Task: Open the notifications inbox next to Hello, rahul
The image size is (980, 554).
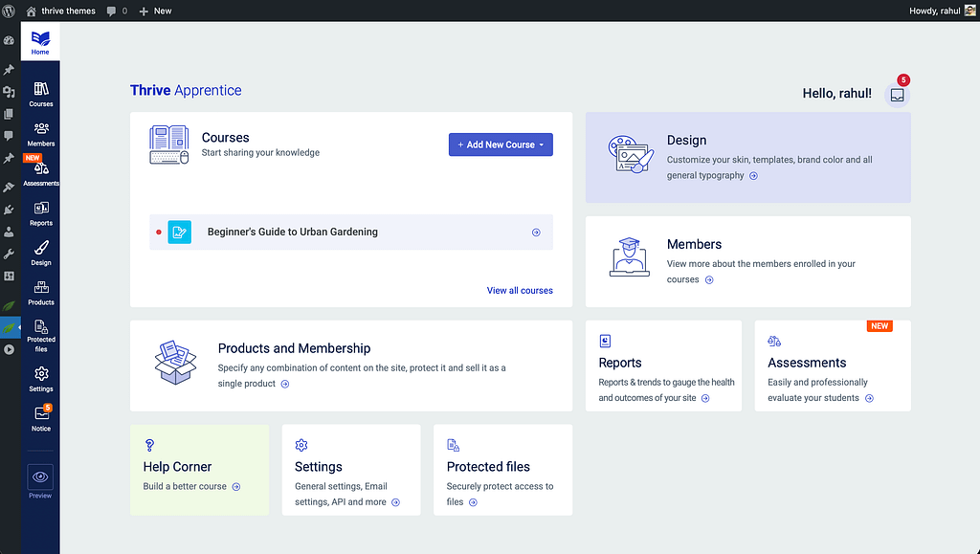Action: [x=897, y=95]
